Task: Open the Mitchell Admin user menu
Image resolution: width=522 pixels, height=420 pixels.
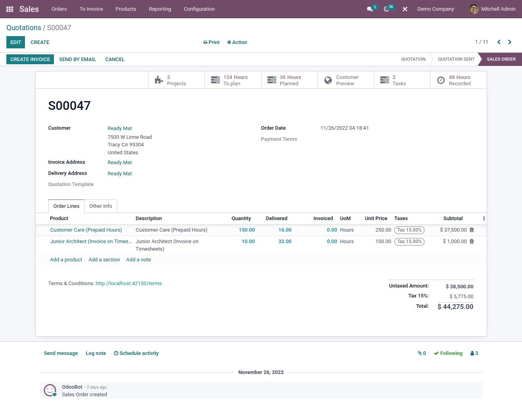Action: [492, 9]
